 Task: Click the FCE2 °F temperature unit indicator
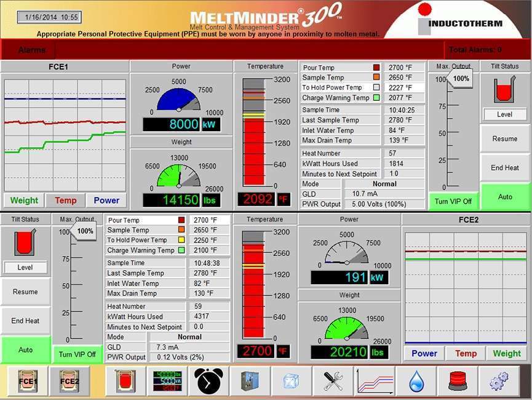click(282, 351)
